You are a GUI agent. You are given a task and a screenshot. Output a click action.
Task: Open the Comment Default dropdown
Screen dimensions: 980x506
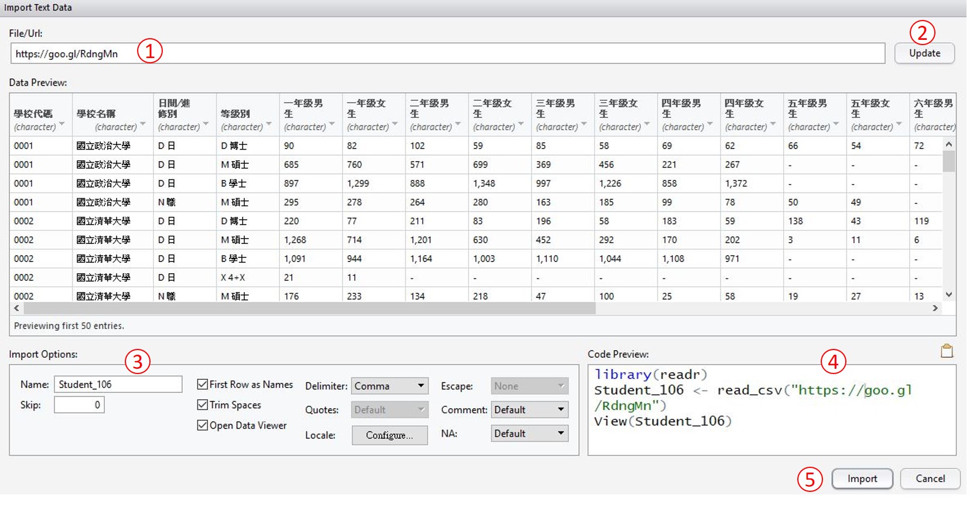(x=530, y=409)
